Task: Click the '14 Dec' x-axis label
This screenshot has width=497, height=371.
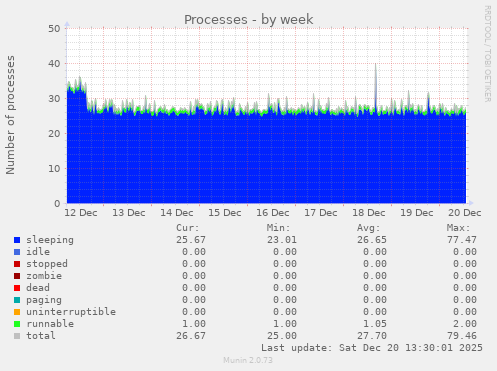Action: coord(177,213)
